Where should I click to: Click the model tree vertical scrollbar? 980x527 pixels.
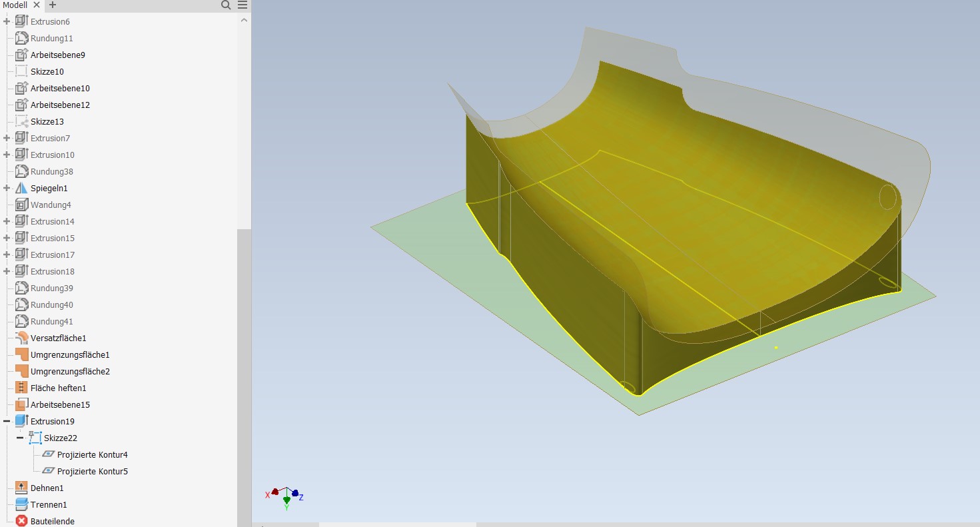244,376
